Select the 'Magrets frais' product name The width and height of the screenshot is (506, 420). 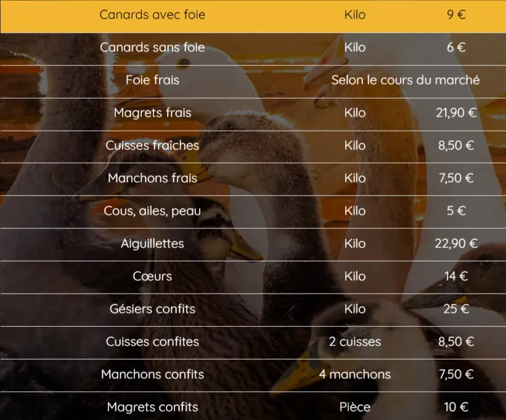[152, 113]
